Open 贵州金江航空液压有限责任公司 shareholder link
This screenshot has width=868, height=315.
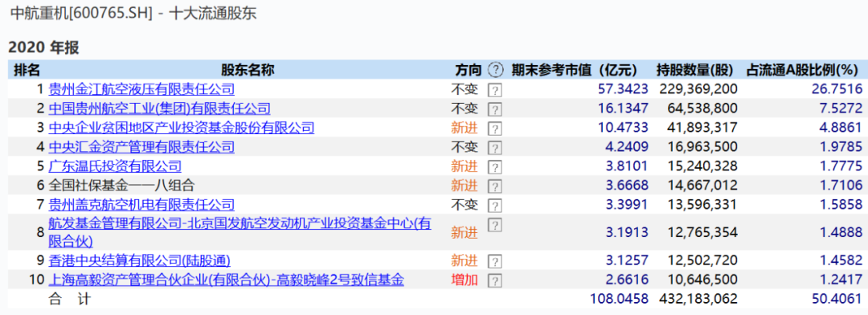pos(141,89)
